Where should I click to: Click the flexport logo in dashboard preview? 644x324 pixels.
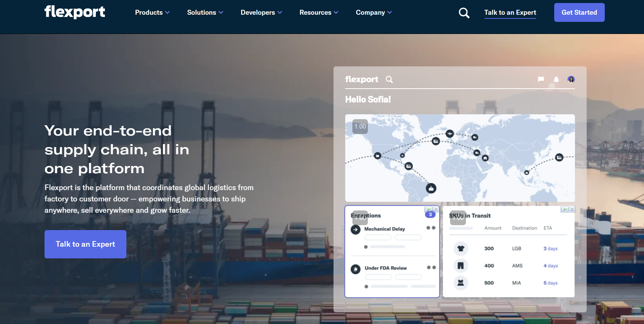pyautogui.click(x=361, y=80)
